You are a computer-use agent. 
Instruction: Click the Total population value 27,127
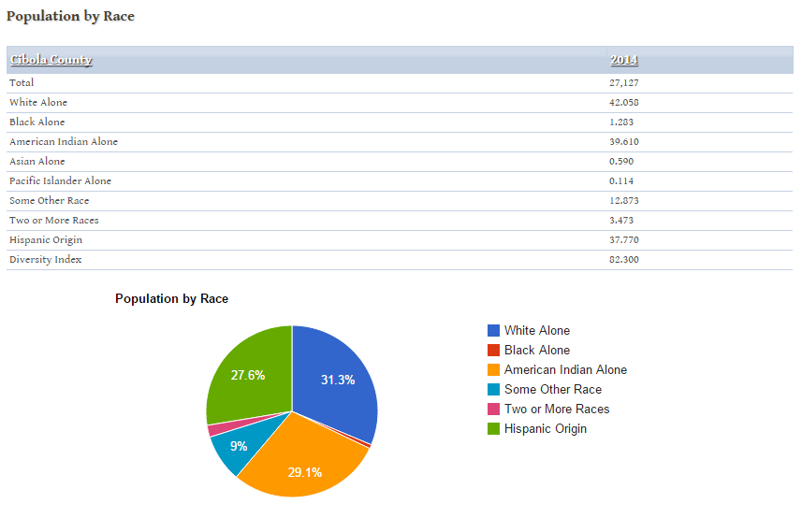[x=623, y=82]
